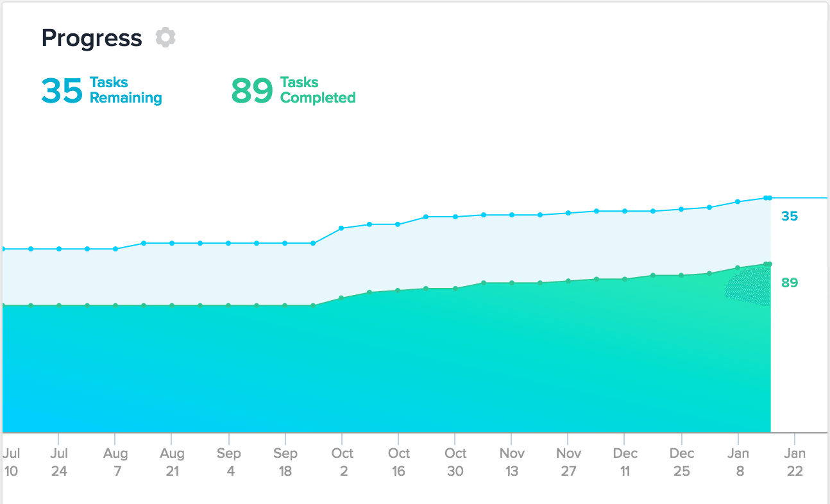Click the Jan 8 axis date label

[738, 462]
